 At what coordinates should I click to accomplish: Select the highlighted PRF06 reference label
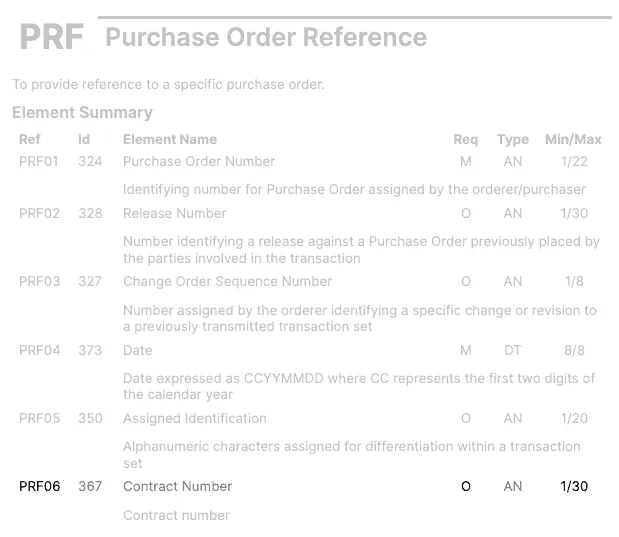[39, 486]
